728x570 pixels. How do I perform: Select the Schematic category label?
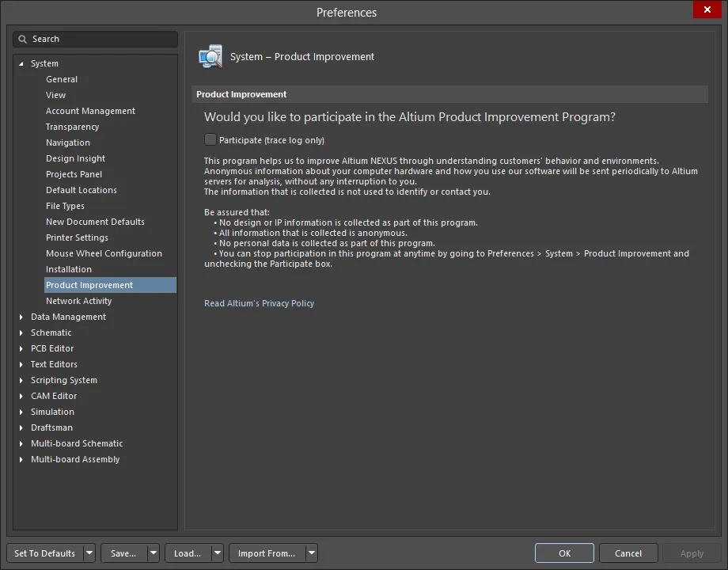click(x=51, y=332)
